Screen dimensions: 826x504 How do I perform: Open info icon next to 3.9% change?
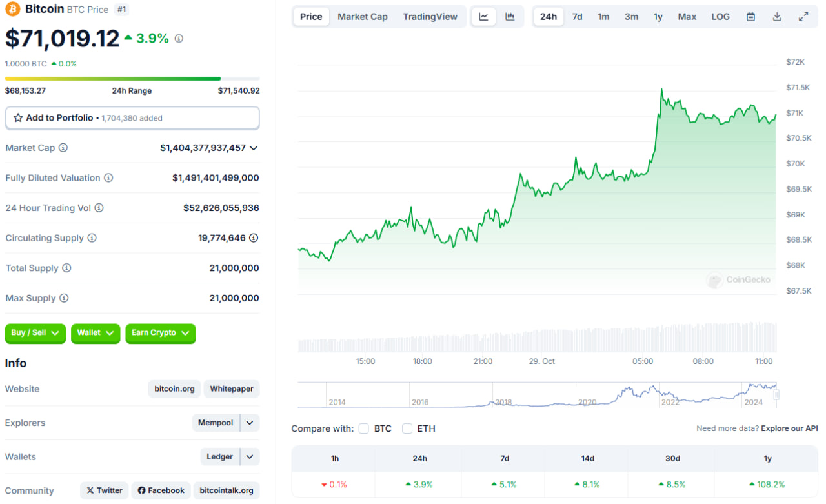tap(179, 39)
